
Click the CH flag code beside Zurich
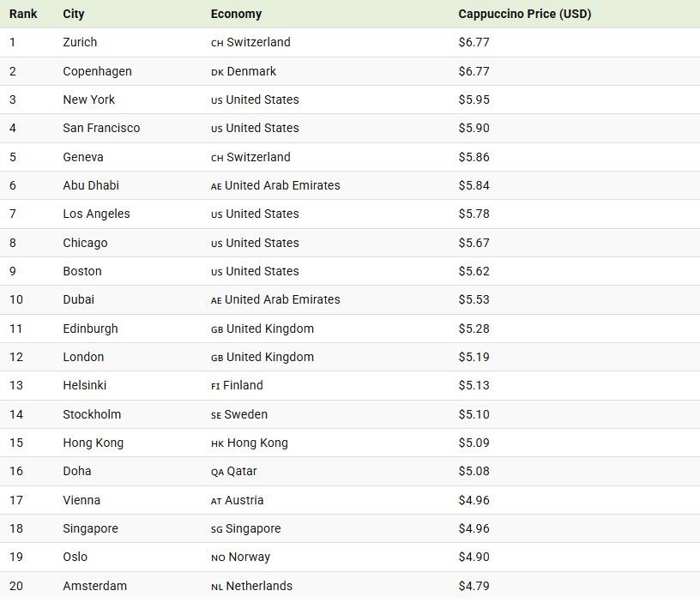pyautogui.click(x=217, y=43)
